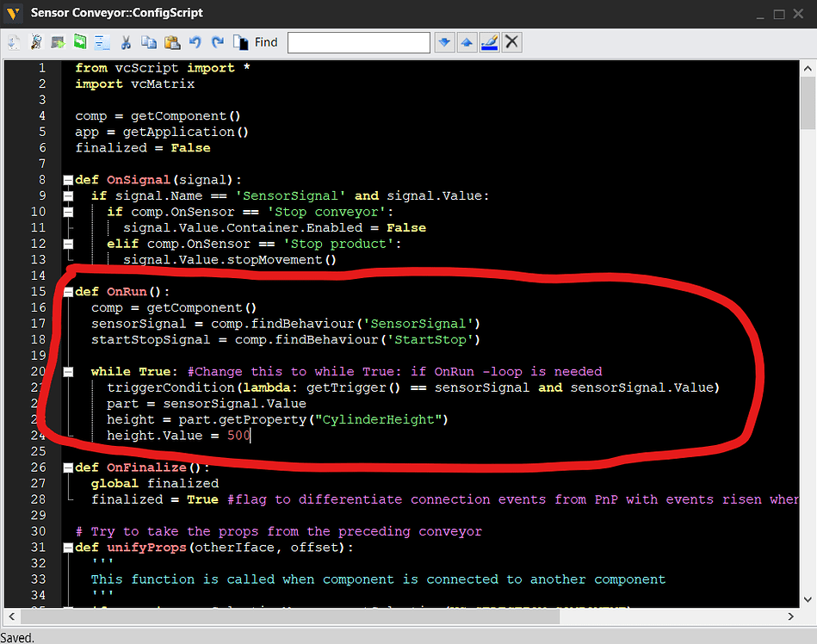This screenshot has height=644, width=817.
Task: Toggle highlight matches brush icon
Action: point(489,42)
